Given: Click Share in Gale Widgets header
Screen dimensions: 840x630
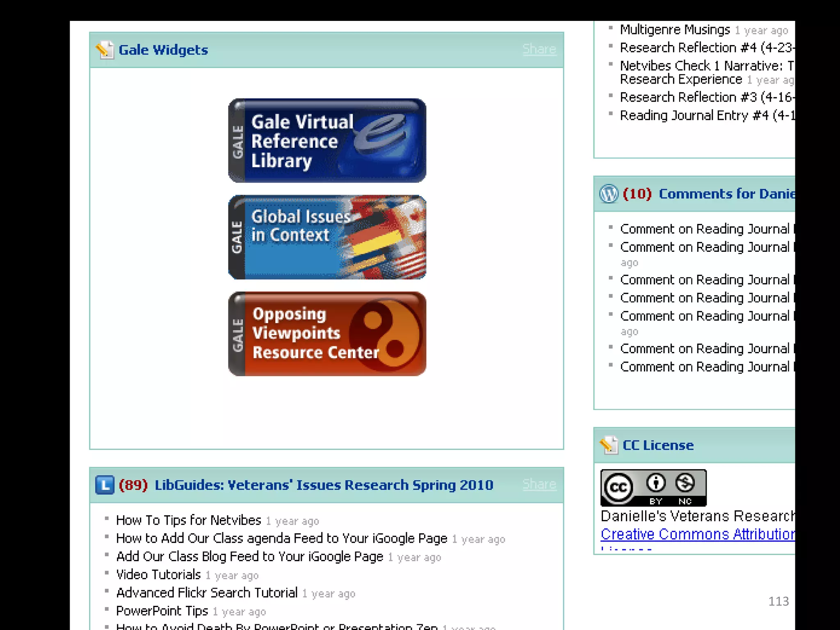Looking at the screenshot, I should [x=539, y=49].
